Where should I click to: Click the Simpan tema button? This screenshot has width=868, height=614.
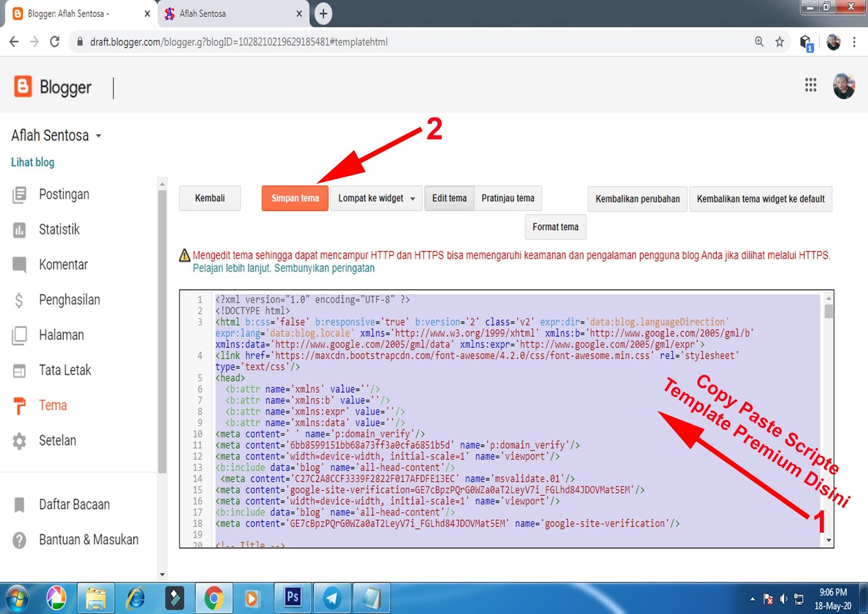[295, 198]
